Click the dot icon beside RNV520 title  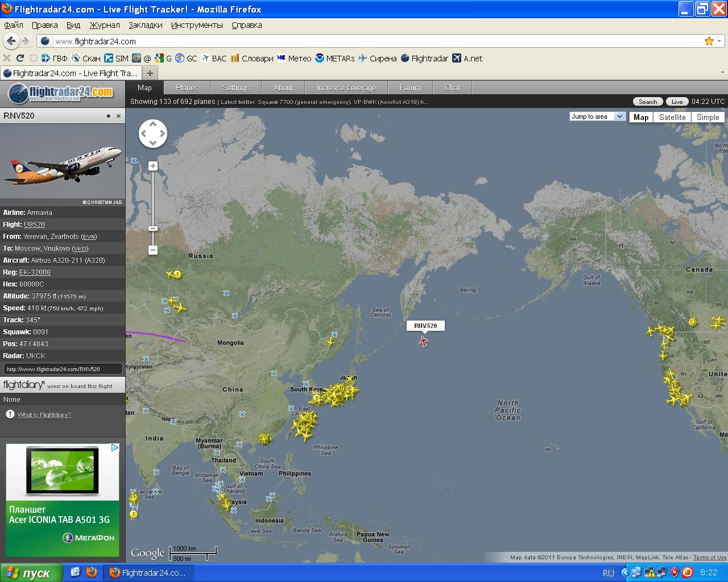108,116
